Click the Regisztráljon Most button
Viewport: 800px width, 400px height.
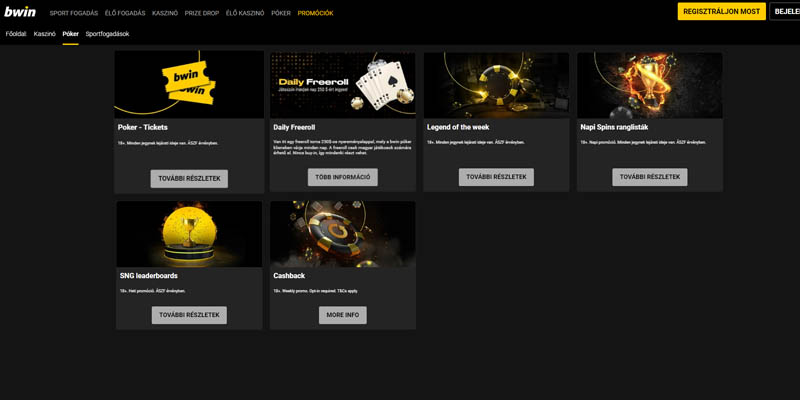[x=721, y=11]
